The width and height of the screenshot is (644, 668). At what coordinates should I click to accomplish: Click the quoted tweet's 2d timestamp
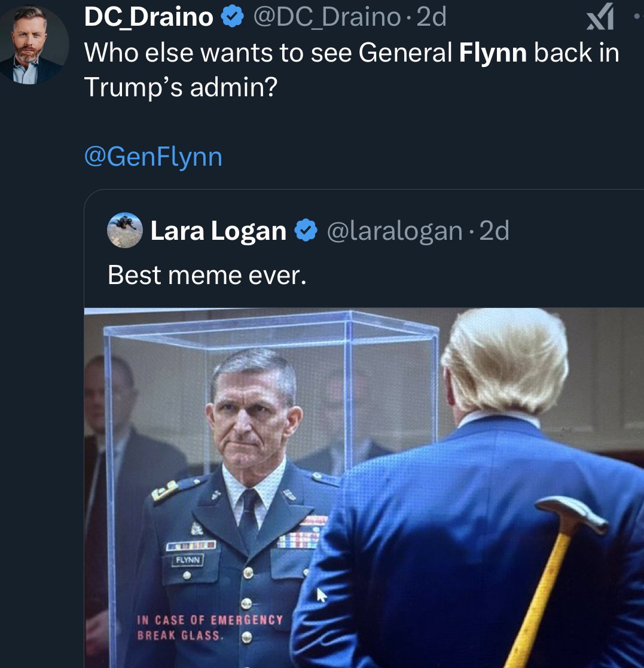coord(494,231)
